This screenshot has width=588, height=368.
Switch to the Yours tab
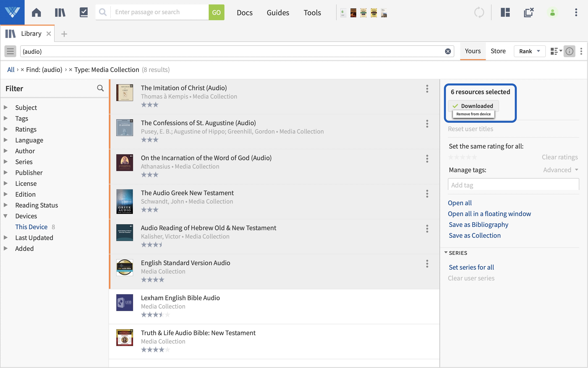[473, 51]
